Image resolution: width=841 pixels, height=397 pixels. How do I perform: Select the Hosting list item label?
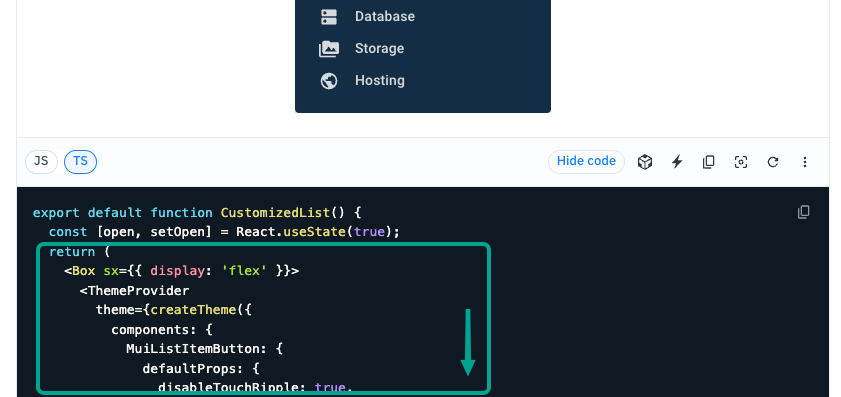click(x=380, y=81)
